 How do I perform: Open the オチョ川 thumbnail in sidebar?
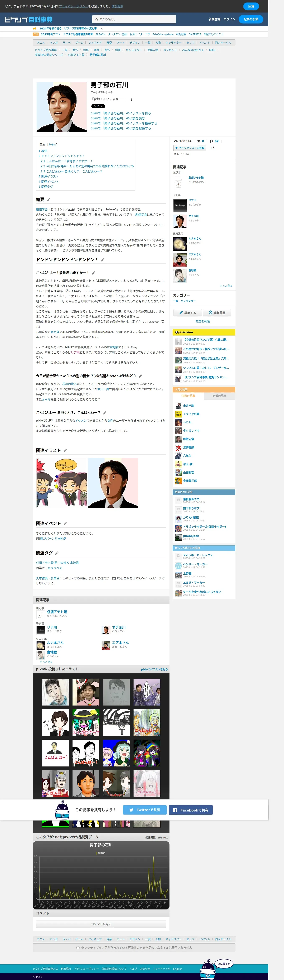[x=180, y=221]
